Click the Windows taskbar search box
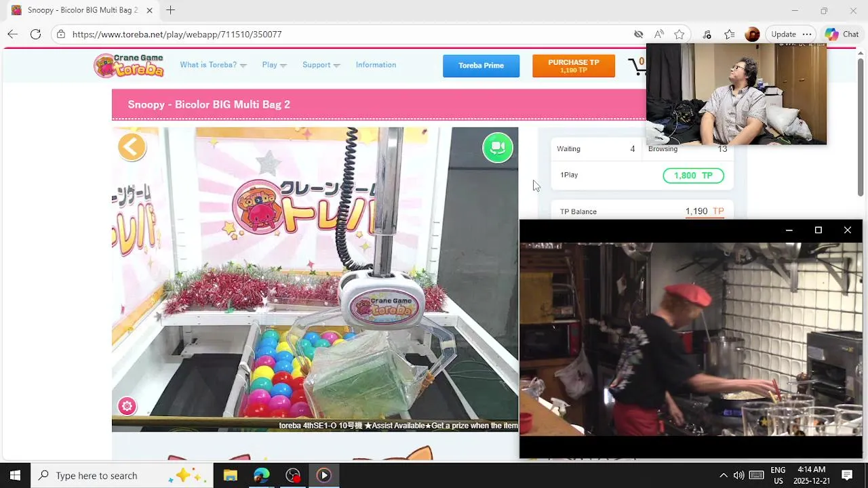 coord(122,475)
